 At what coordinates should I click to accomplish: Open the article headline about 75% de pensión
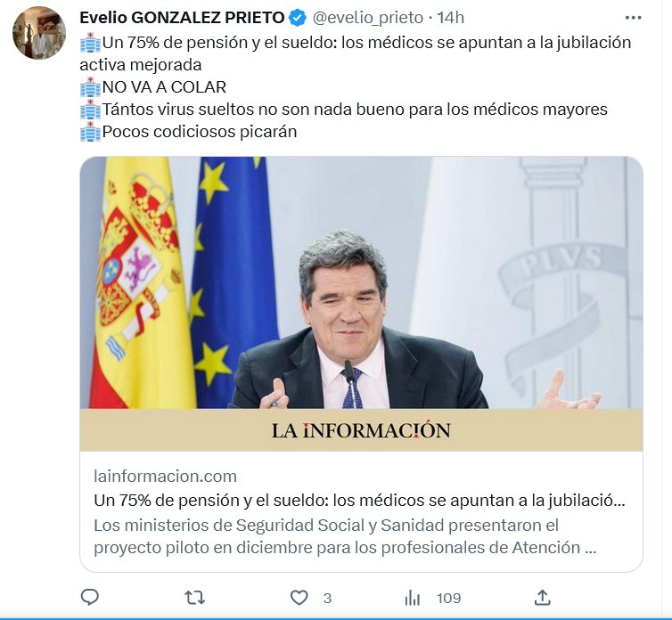coord(359,500)
